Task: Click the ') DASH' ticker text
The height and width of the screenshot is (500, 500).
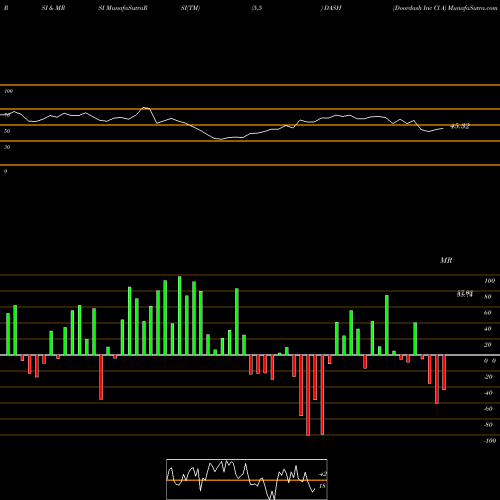Action: click(x=331, y=8)
